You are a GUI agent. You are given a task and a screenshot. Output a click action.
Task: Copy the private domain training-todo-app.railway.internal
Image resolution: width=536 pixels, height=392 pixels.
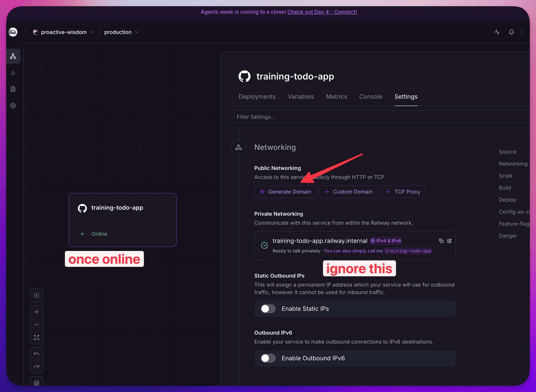pos(441,241)
